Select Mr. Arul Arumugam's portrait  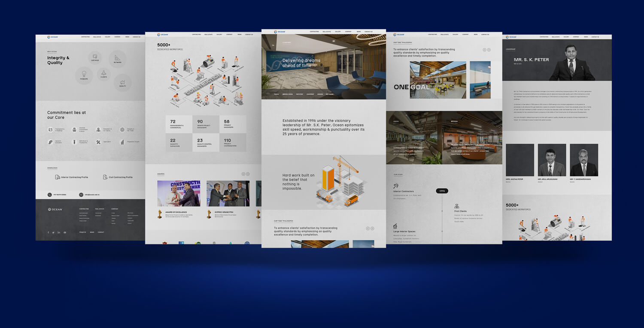552,160
